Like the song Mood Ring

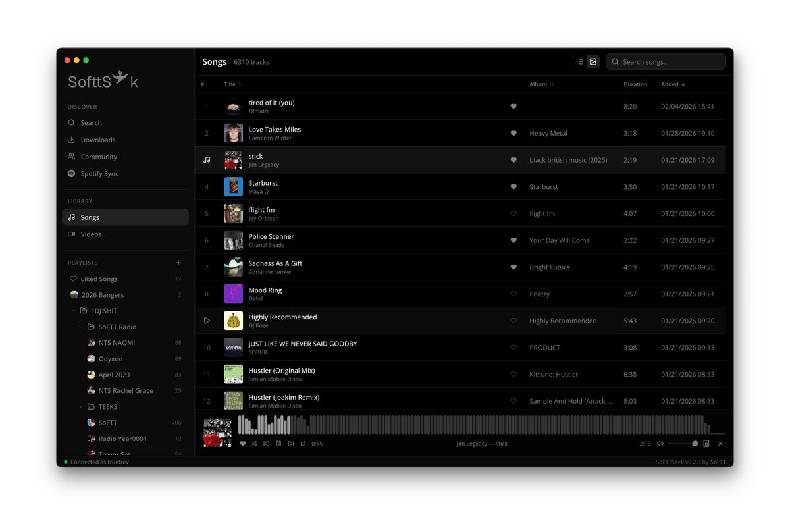(x=513, y=294)
